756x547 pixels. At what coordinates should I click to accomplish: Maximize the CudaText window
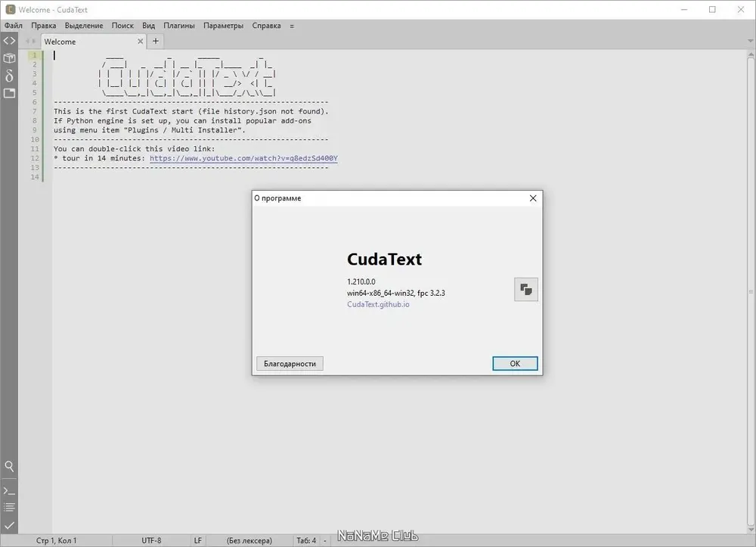[712, 10]
